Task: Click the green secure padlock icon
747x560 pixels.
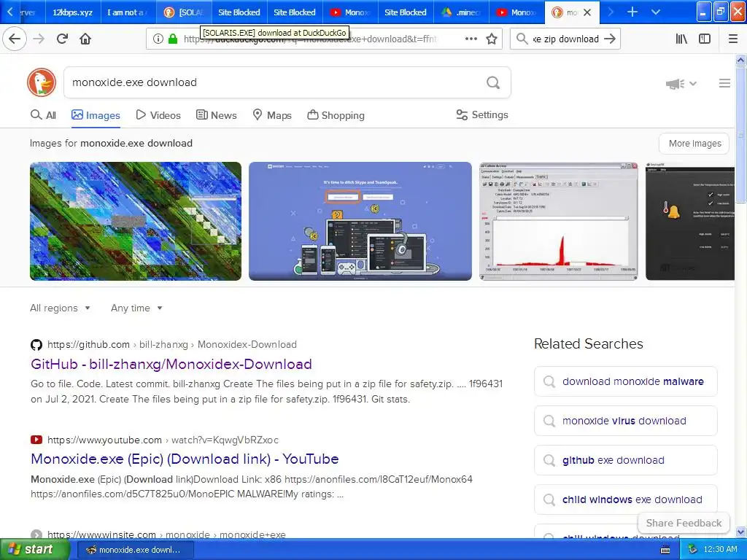Action: [x=173, y=39]
